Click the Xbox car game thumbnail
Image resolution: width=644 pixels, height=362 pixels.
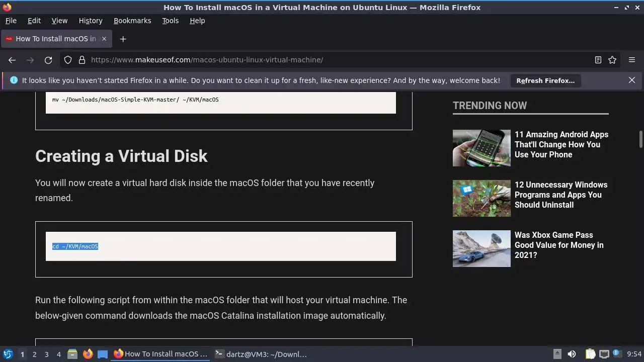(481, 248)
